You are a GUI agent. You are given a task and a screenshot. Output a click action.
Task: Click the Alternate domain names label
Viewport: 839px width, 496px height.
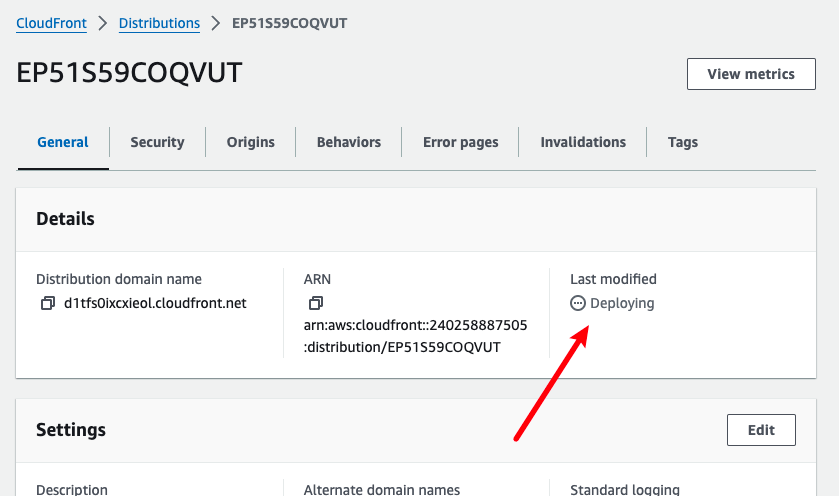[382, 490]
